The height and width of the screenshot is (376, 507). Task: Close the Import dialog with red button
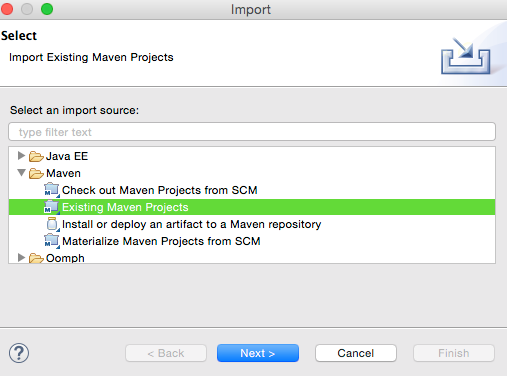point(7,9)
